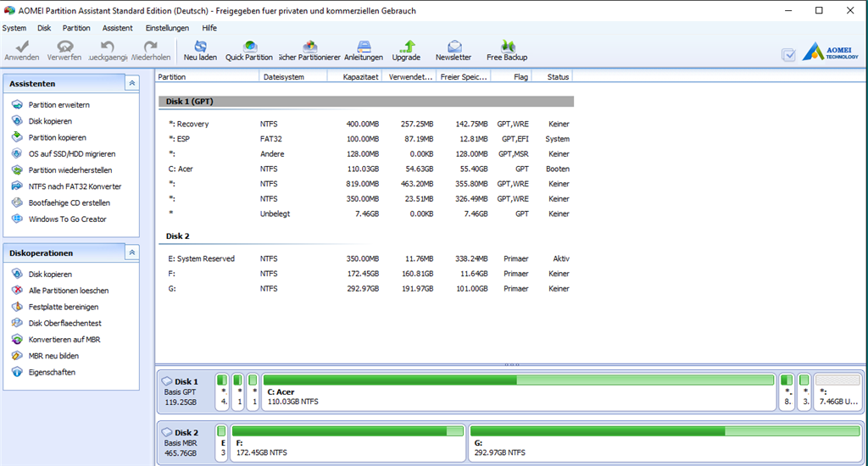Start the Partition erweitern wizard
Image resolution: width=868 pixels, height=466 pixels.
[58, 104]
